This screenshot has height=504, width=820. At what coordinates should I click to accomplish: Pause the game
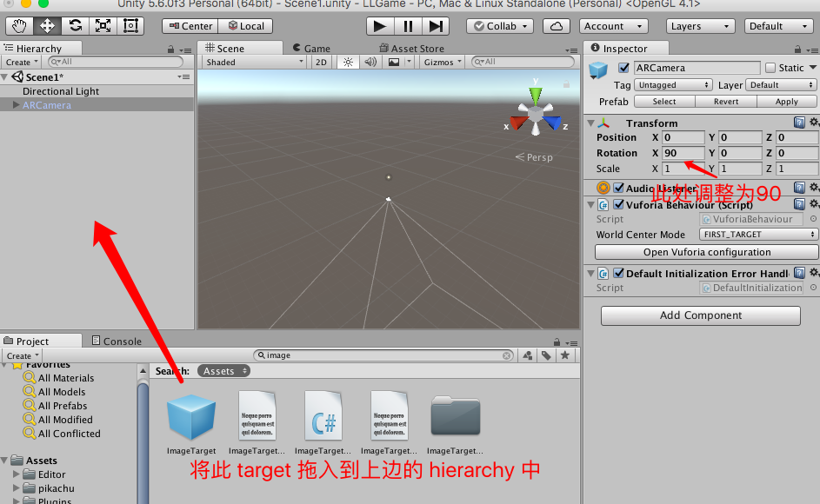click(x=408, y=26)
